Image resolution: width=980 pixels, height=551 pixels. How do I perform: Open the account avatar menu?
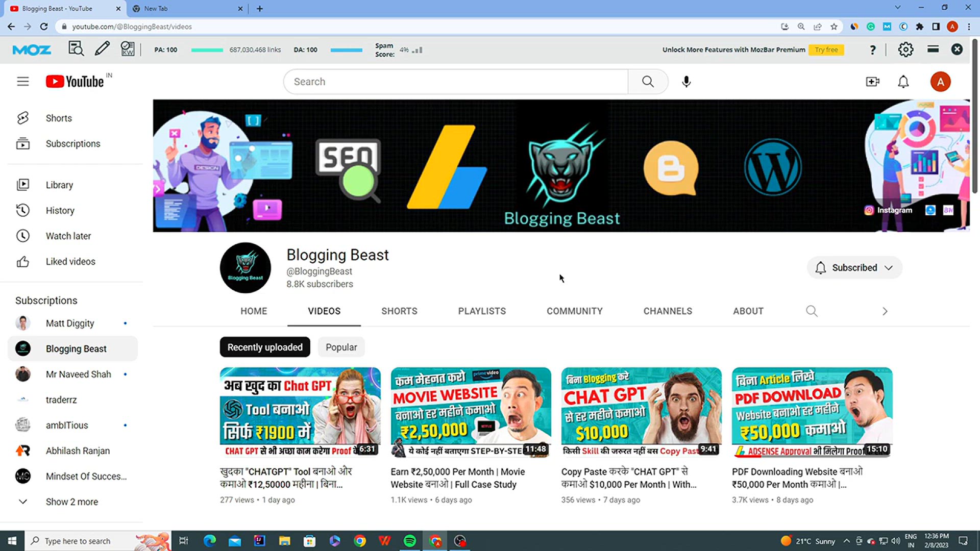click(940, 82)
